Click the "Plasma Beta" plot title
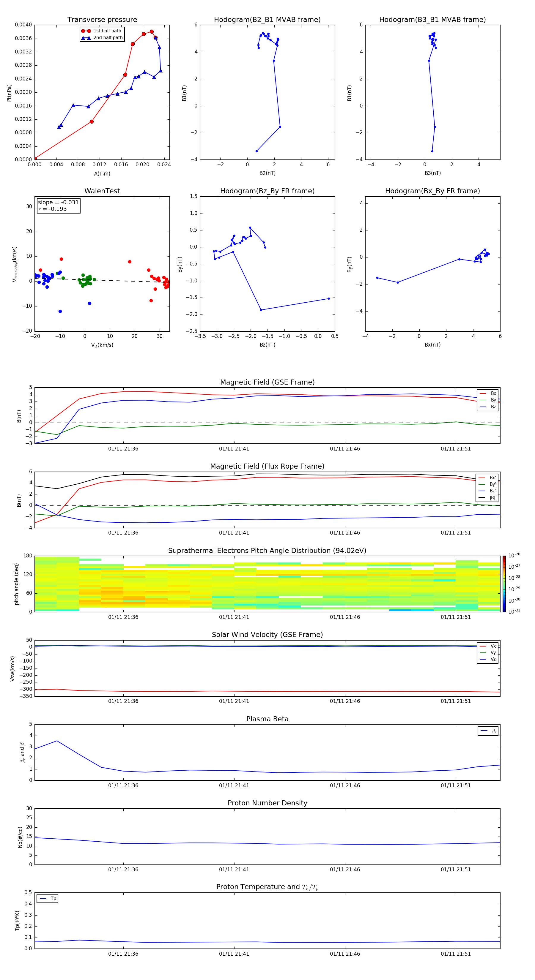Screen dimensions: 535x980 (267, 719)
